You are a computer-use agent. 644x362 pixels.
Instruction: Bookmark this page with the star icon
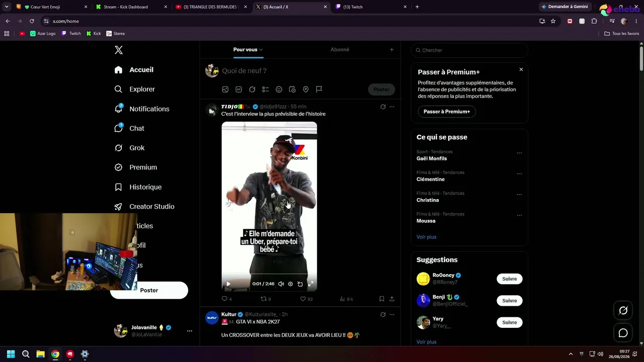pyautogui.click(x=553, y=21)
